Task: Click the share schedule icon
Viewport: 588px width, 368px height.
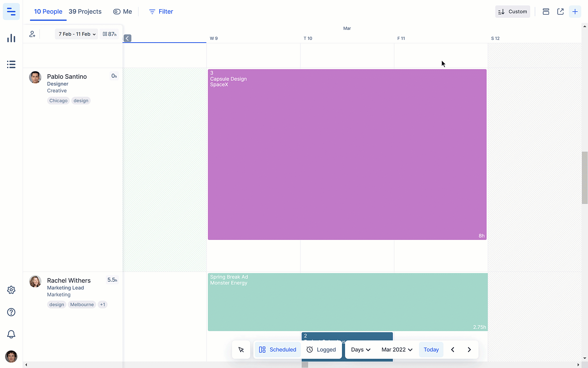Action: tap(560, 11)
